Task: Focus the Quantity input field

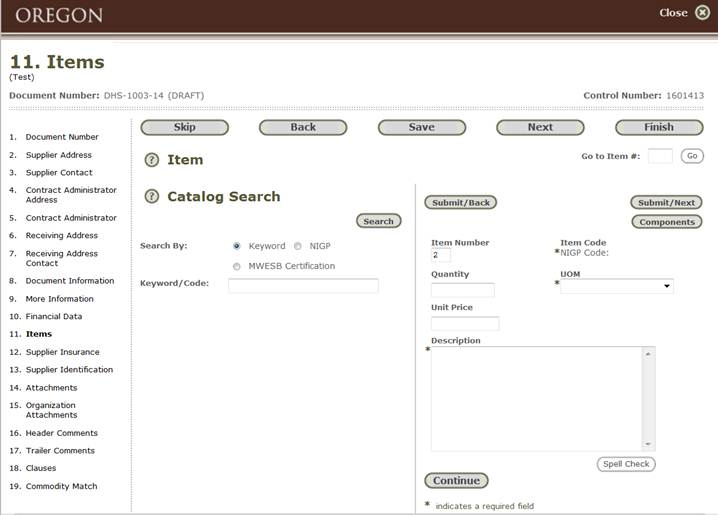Action: pyautogui.click(x=462, y=290)
